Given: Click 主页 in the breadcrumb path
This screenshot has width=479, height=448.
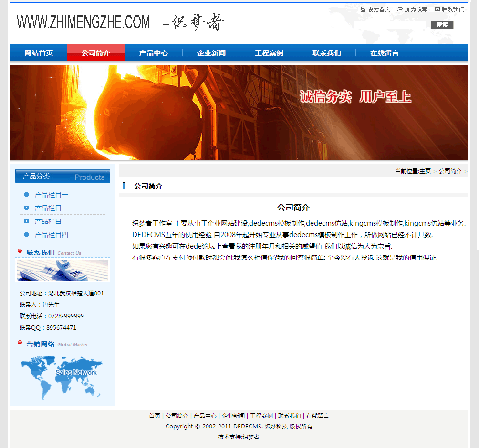Looking at the screenshot, I should click(x=425, y=171).
